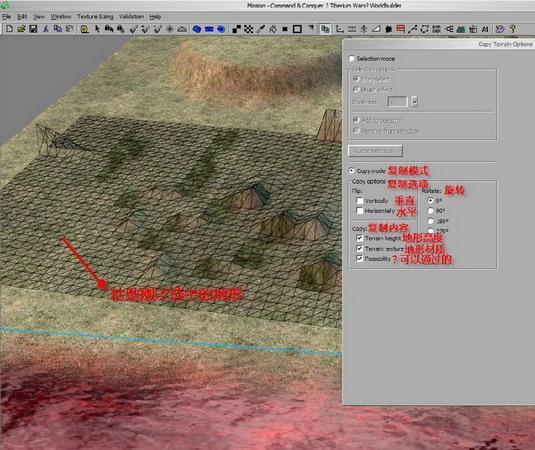Select the tree object tool icon
535x450 pixels.
pos(364,29)
